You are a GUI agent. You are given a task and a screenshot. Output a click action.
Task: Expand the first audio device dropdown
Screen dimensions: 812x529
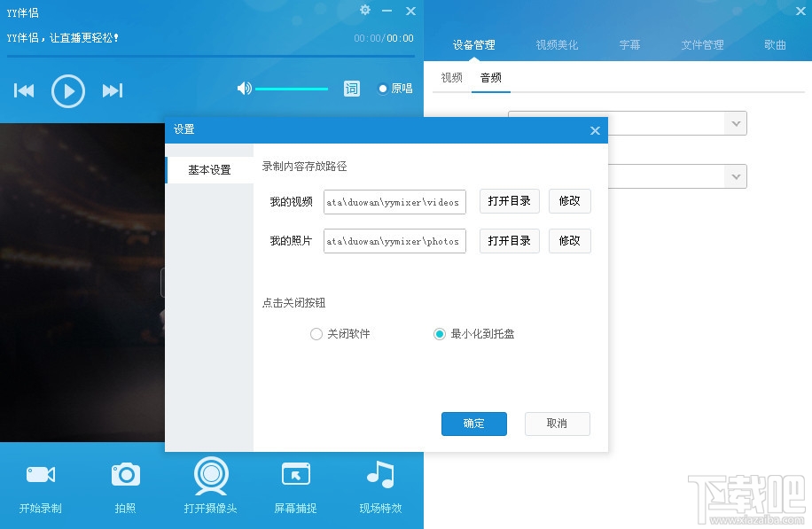[736, 124]
